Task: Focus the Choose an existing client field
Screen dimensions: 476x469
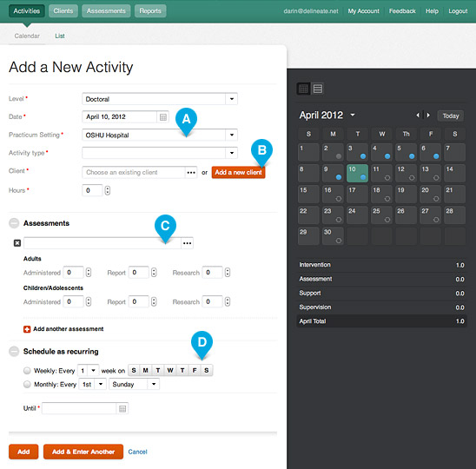Action: 134,173
